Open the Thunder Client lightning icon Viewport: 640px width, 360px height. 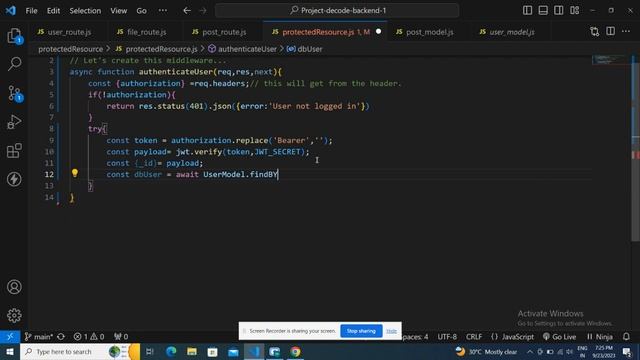pyautogui.click(x=14, y=179)
